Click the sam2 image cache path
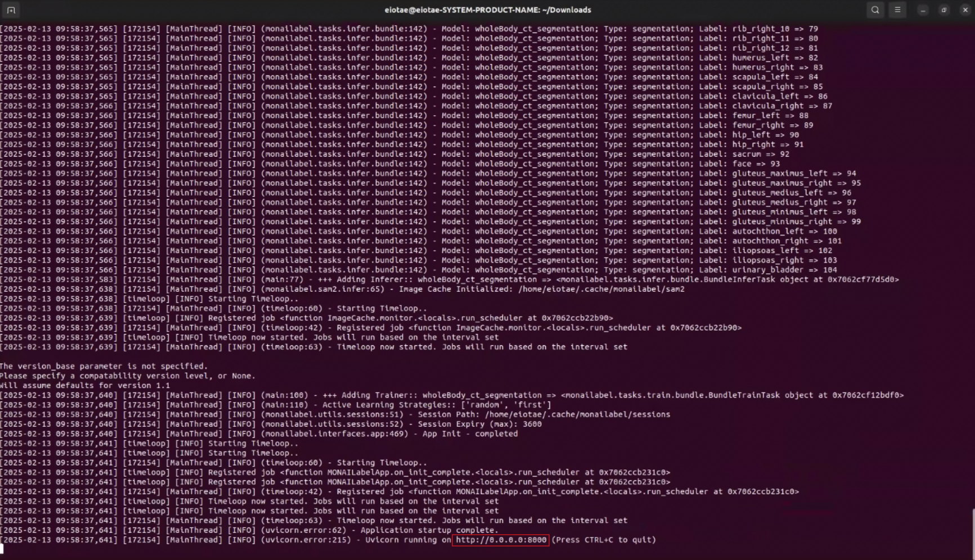975x560 pixels. 601,289
